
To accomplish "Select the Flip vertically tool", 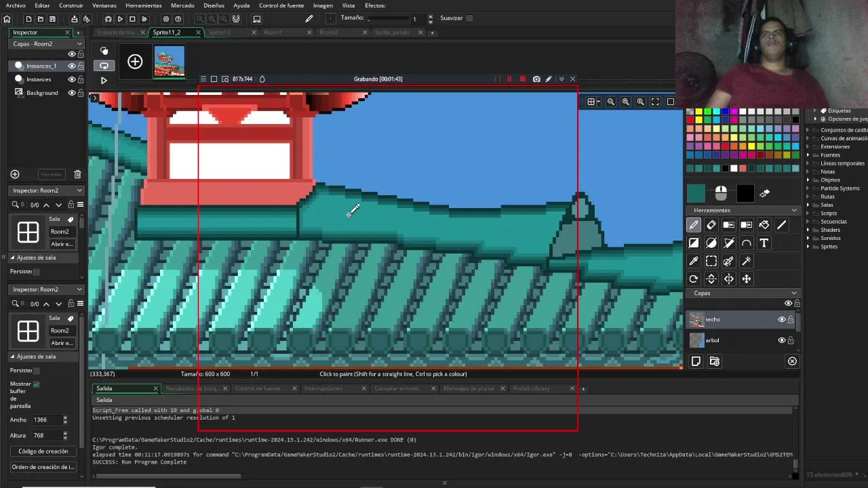I will (x=711, y=279).
